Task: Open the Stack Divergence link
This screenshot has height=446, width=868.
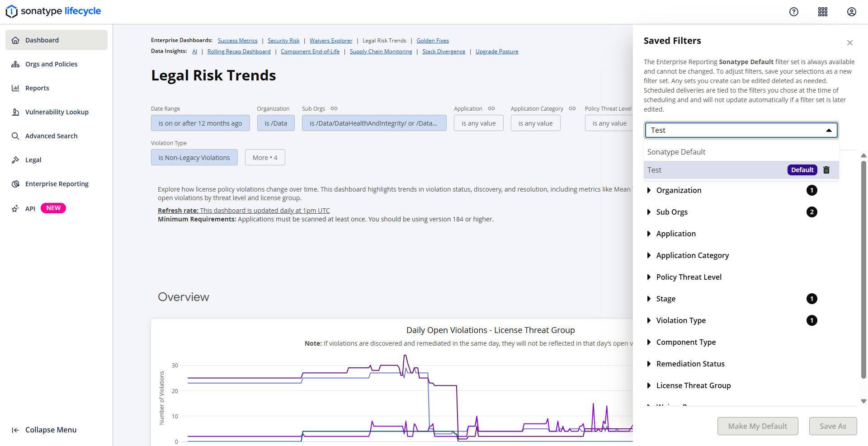Action: pyautogui.click(x=443, y=52)
